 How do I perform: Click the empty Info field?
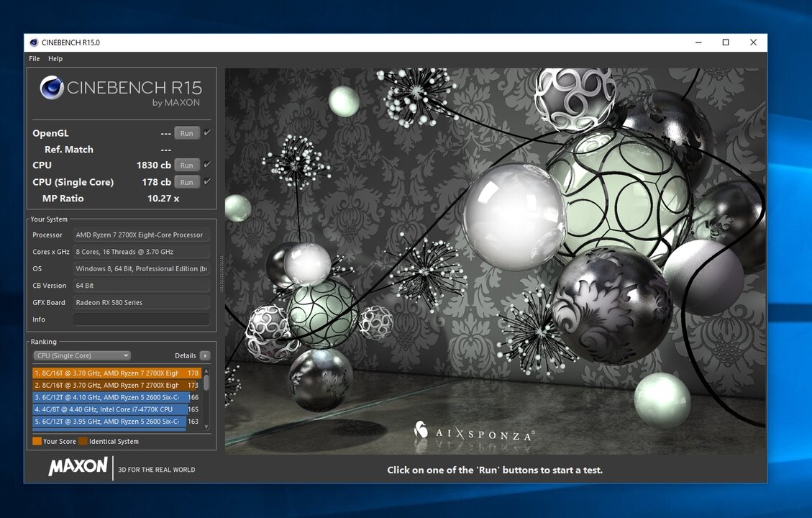click(x=142, y=319)
